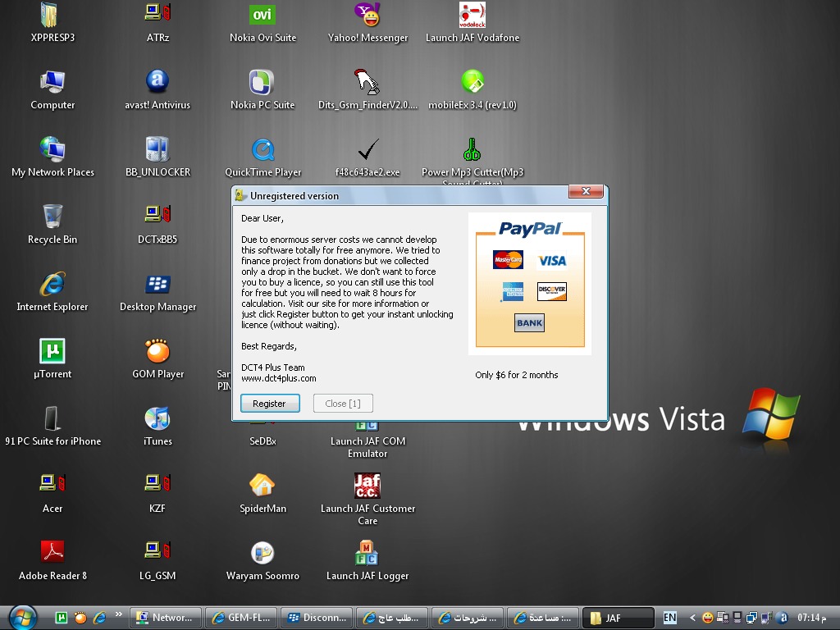Switch to طلب عاج taskbar window

(x=392, y=618)
